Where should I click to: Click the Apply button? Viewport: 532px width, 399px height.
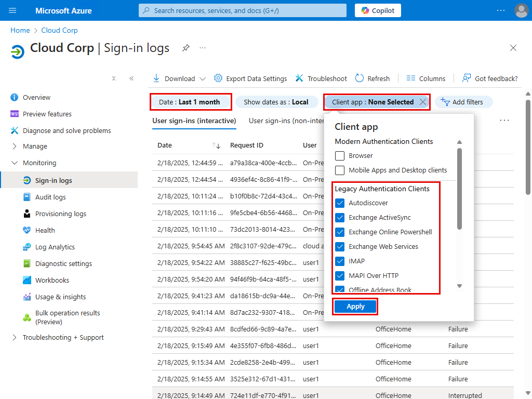click(x=355, y=307)
